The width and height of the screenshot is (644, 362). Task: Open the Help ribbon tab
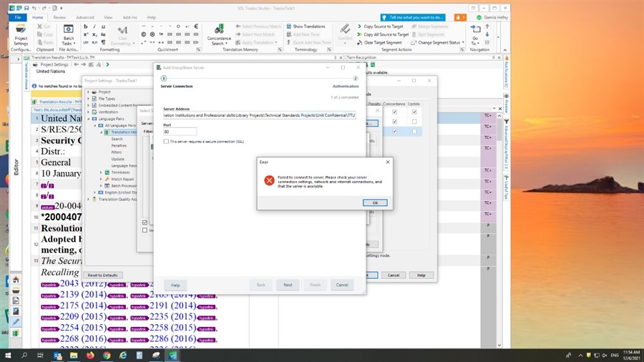(x=152, y=17)
